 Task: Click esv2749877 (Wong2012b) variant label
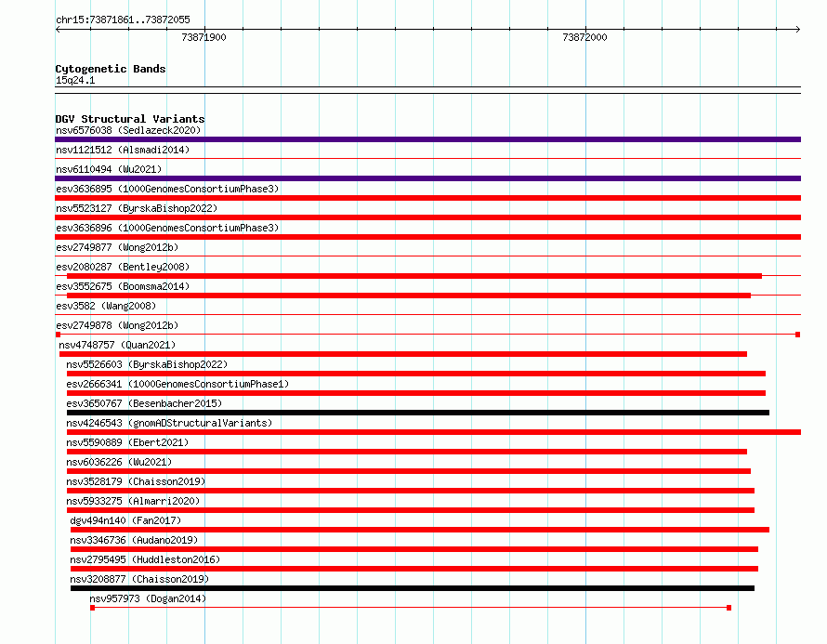[117, 247]
